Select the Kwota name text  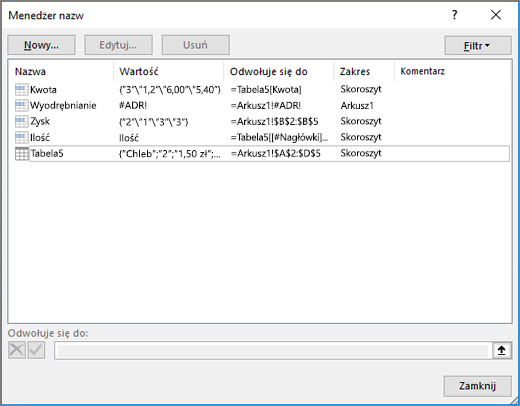[43, 90]
